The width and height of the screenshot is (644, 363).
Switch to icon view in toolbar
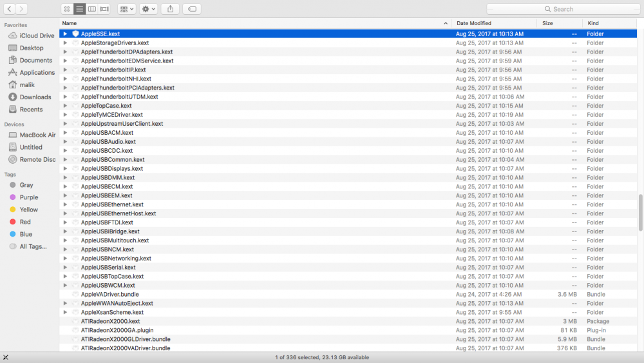tap(67, 9)
